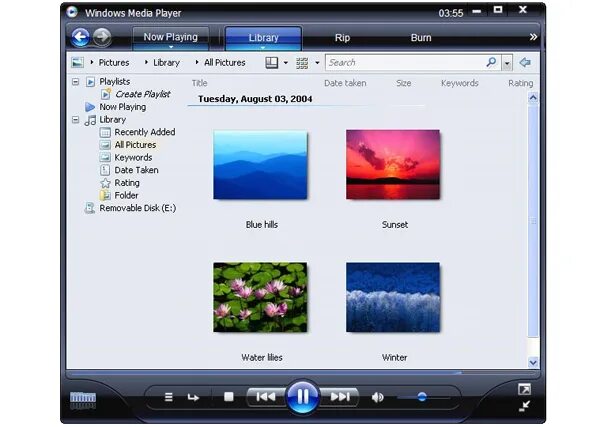
Task: Switch to full screen view icon
Action: tap(524, 389)
